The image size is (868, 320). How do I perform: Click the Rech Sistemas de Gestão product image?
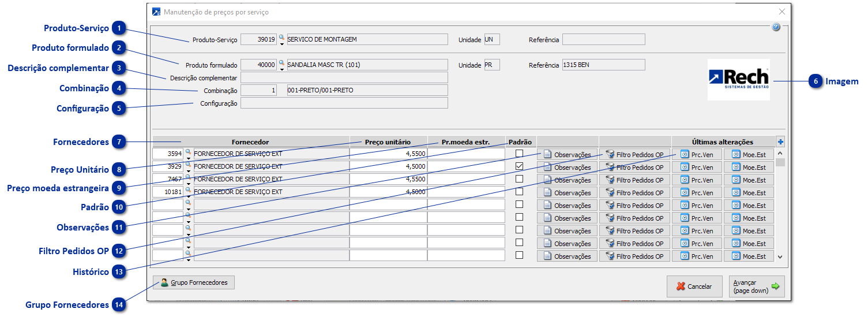738,80
